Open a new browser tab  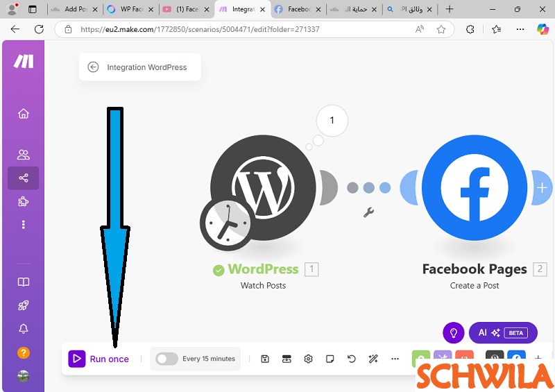(450, 9)
